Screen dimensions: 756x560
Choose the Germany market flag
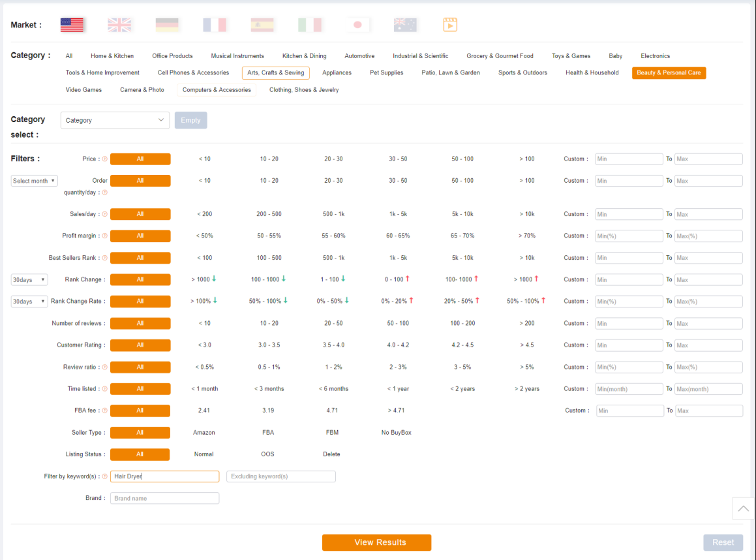[167, 25]
